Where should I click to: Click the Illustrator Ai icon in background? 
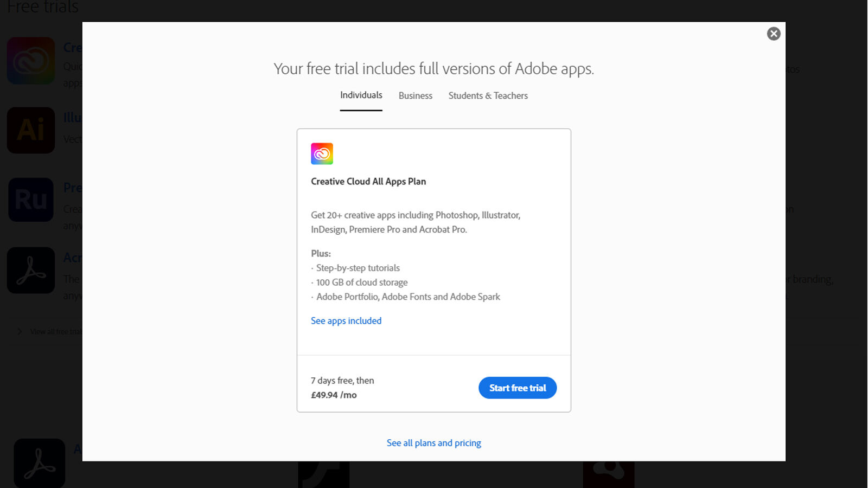tap(31, 130)
